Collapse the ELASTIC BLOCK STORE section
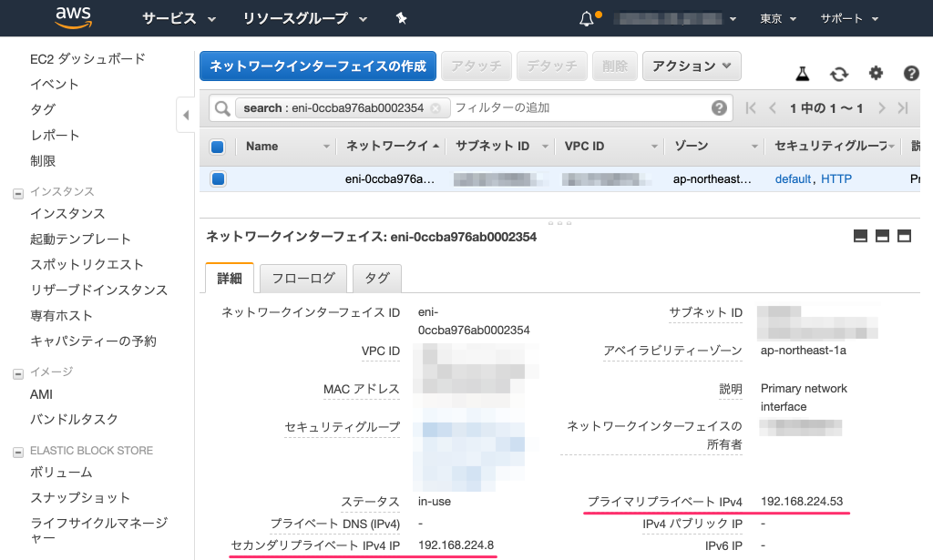The width and height of the screenshot is (933, 560). [18, 453]
